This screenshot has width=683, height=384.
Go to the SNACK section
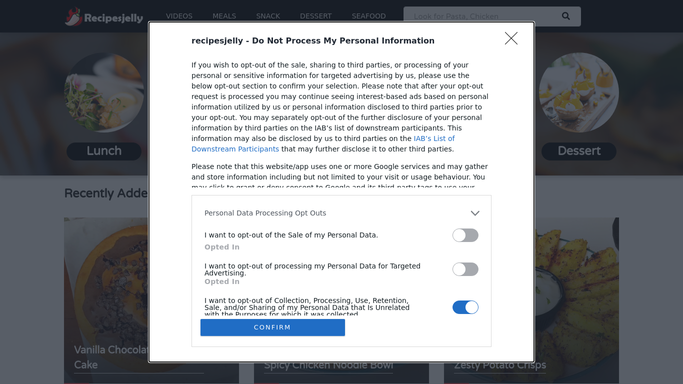pos(268,16)
